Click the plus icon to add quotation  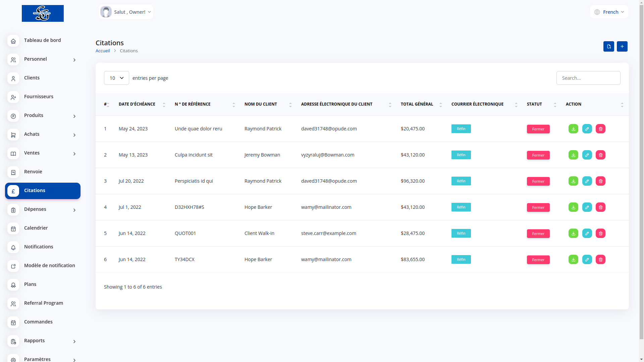coord(622,46)
